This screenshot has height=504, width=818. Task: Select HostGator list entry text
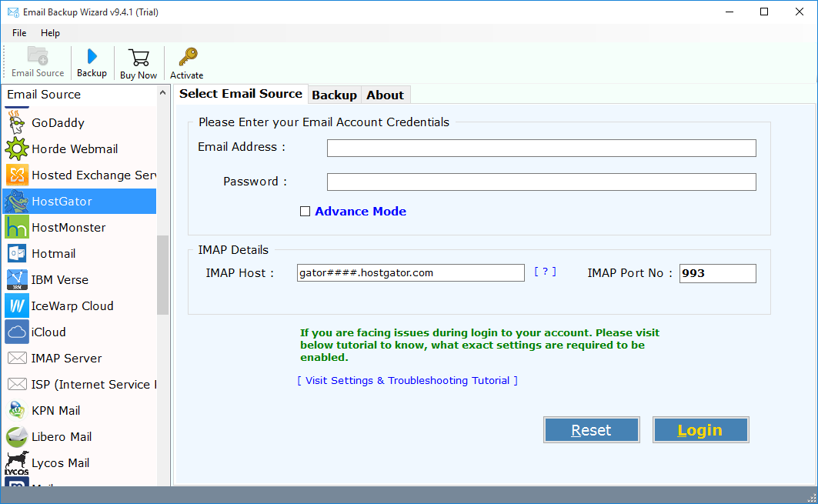point(62,202)
